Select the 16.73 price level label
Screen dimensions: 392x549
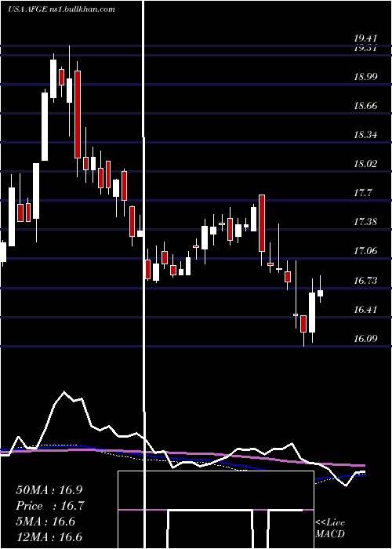pos(365,281)
